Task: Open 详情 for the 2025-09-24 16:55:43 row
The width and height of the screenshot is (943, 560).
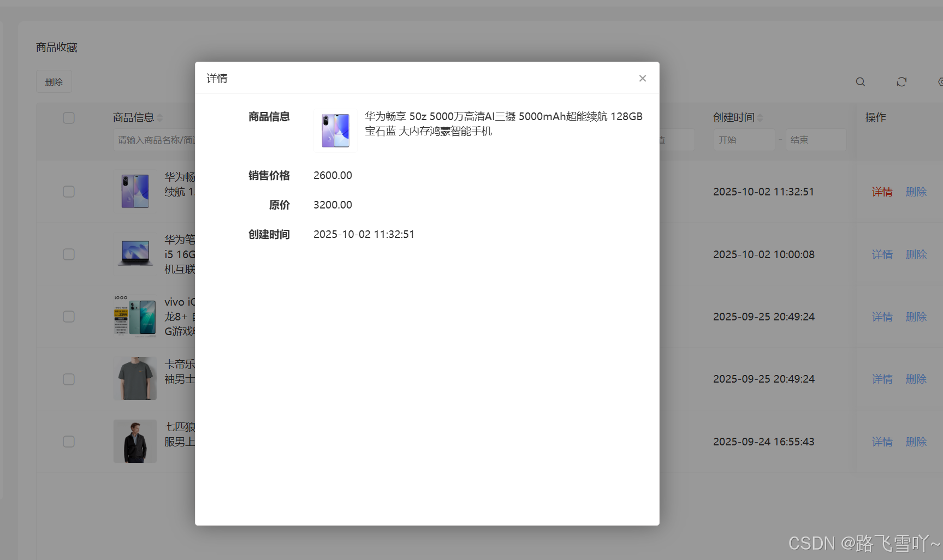Action: click(882, 442)
